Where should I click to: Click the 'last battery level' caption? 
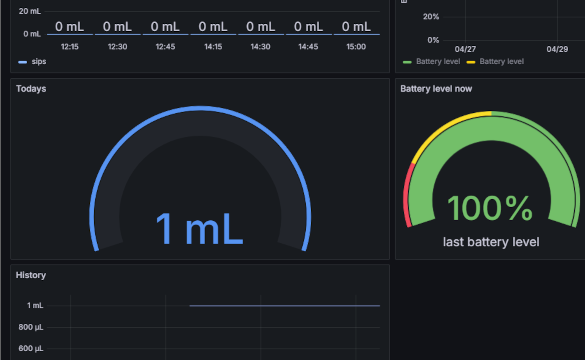coord(491,242)
